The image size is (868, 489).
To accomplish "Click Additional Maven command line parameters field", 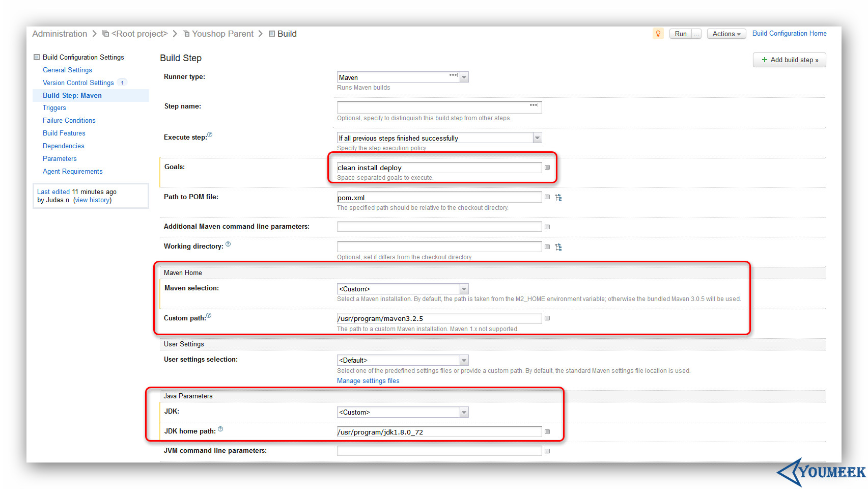I will coord(439,227).
